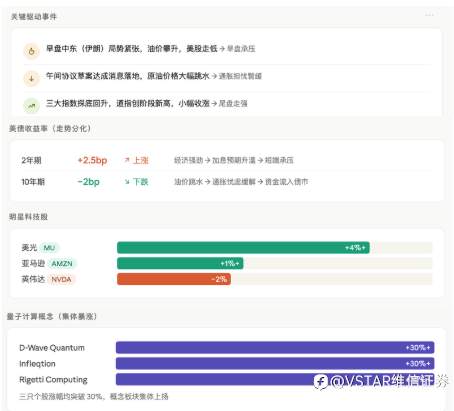Click the D-Wave Quantum +30% purple bar
The image size is (454, 411).
pyautogui.click(x=275, y=347)
